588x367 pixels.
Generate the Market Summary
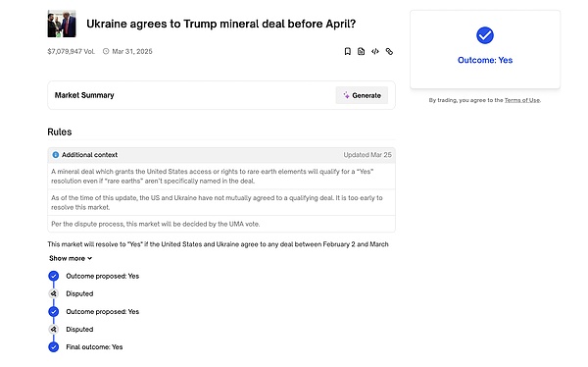pyautogui.click(x=362, y=95)
